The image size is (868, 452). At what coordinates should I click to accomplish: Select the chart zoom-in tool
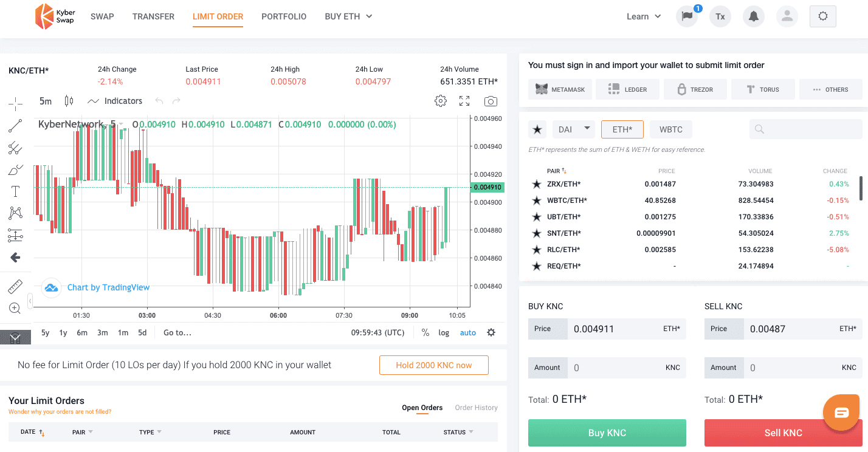point(15,308)
